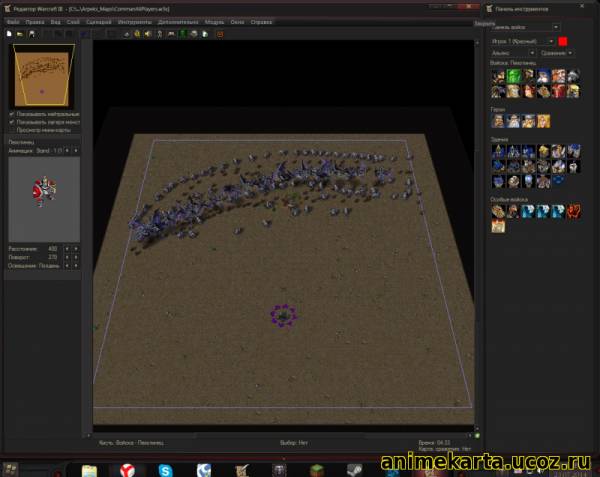Increase the Расстояние value
Image resolution: width=600 pixels, height=477 pixels.
[76, 249]
